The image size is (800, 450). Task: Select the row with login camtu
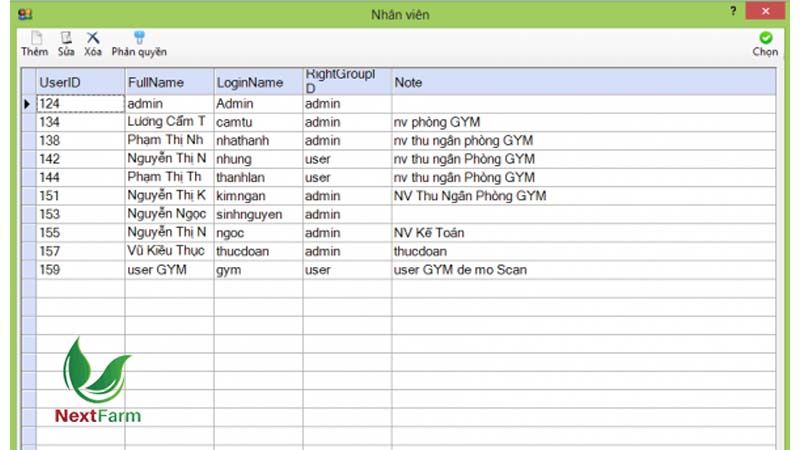[x=257, y=122]
